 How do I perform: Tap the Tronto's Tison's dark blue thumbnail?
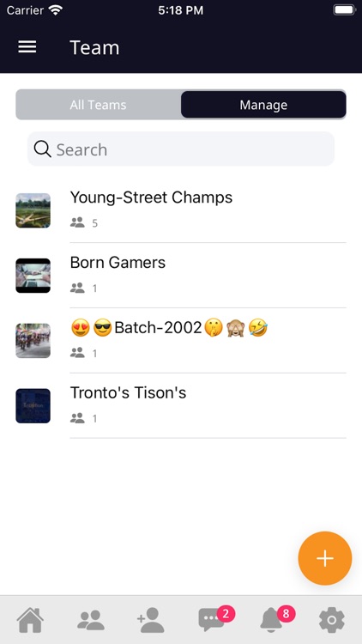click(x=33, y=406)
